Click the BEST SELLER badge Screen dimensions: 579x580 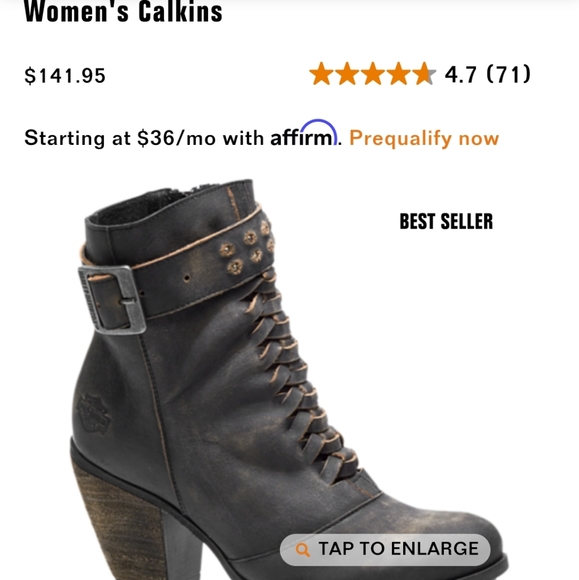coord(446,221)
